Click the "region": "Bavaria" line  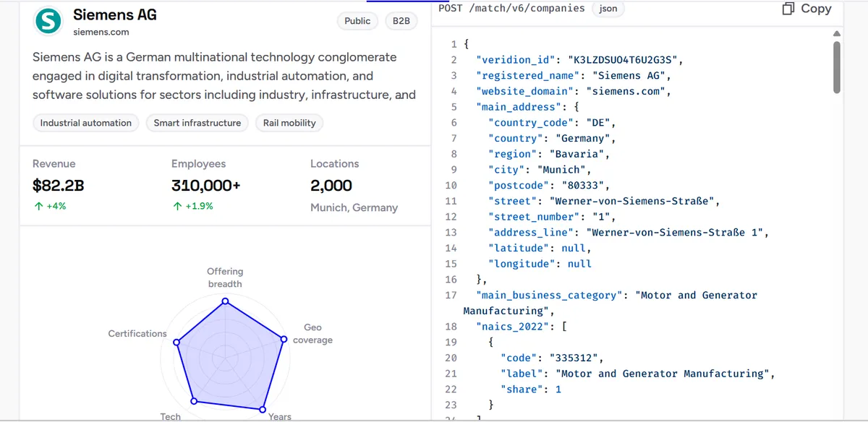(x=549, y=154)
